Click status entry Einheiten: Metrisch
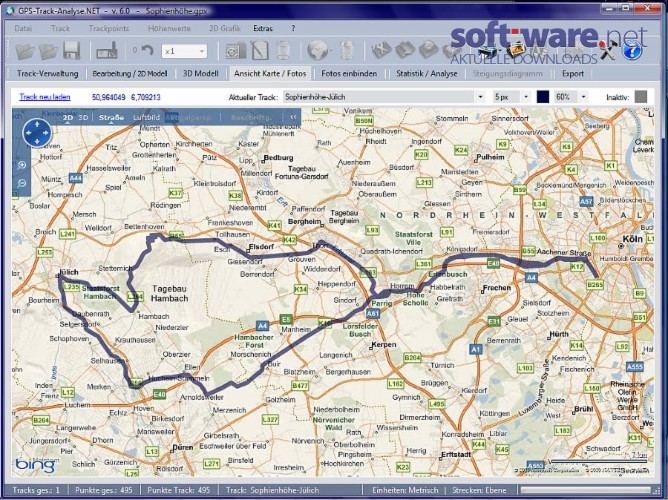Screen dimensions: 668x500 coord(405,490)
